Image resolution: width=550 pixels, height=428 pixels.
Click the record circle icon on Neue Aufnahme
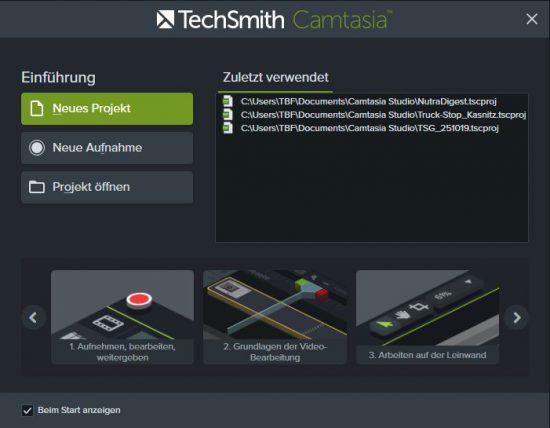pos(37,148)
